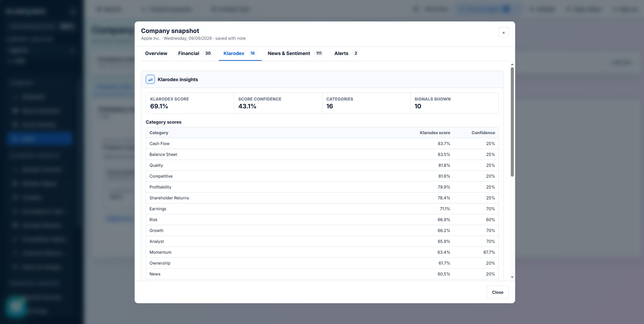Select the Ownership category row
The image size is (644, 324).
[x=322, y=263]
